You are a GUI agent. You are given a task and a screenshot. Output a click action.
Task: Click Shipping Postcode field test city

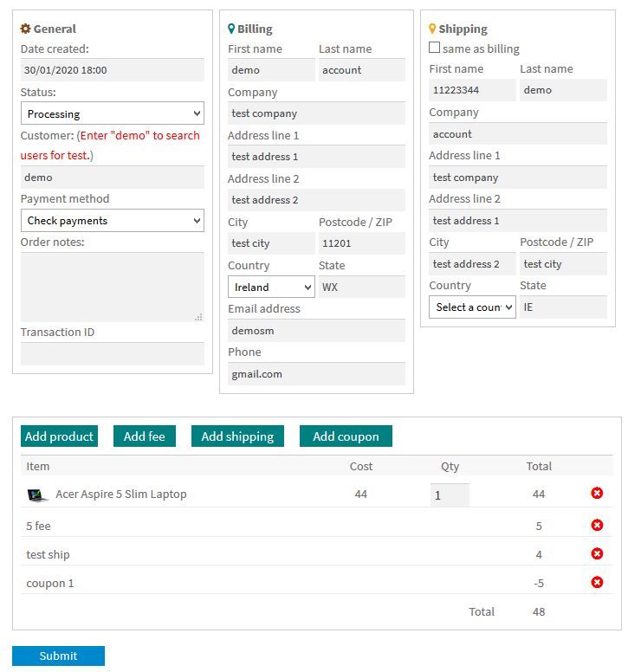pyautogui.click(x=563, y=263)
